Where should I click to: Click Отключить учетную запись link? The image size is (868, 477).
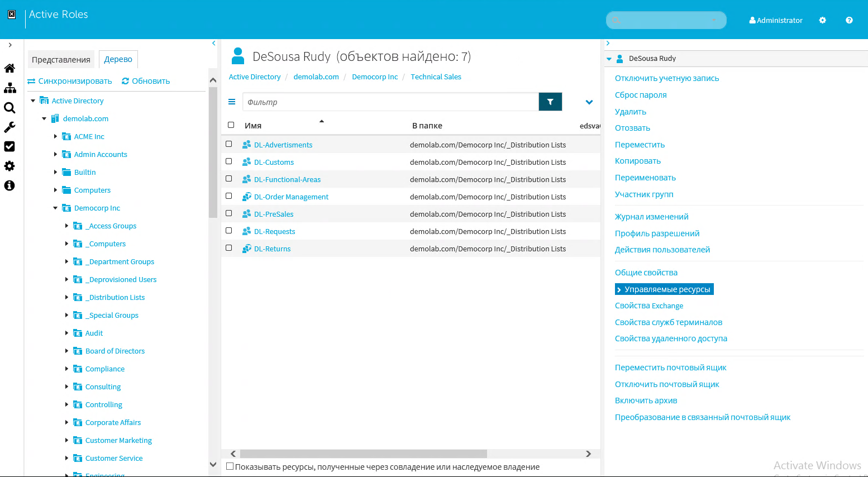click(x=667, y=78)
